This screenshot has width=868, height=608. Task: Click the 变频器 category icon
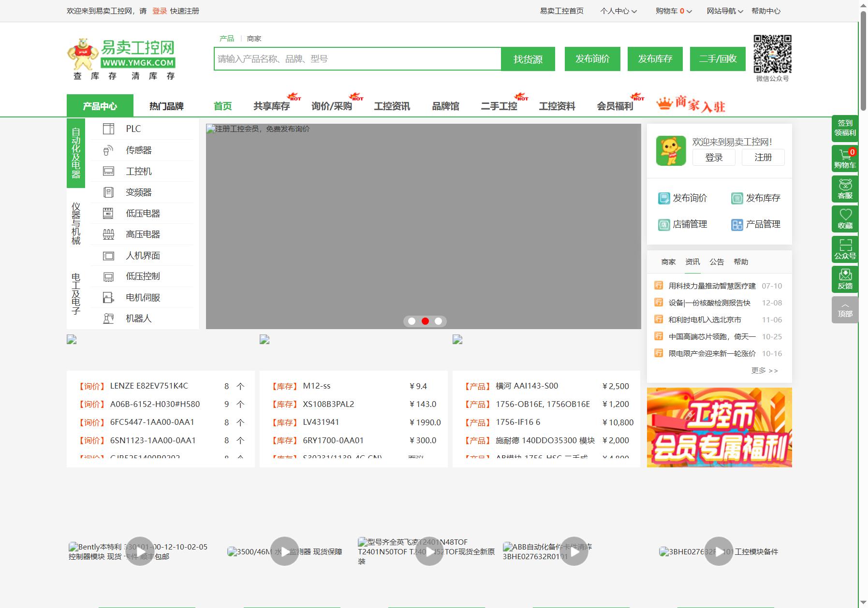point(109,192)
